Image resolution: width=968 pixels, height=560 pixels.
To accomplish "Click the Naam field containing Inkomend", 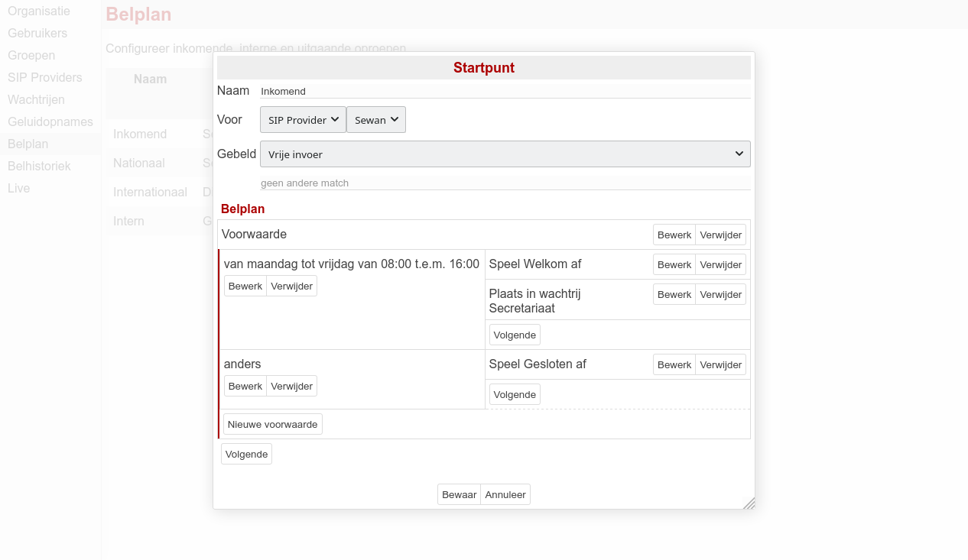I will [505, 91].
